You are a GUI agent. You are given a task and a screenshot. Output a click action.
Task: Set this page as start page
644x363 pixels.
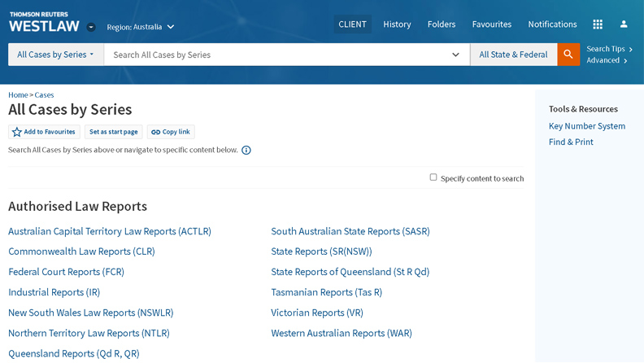click(113, 132)
